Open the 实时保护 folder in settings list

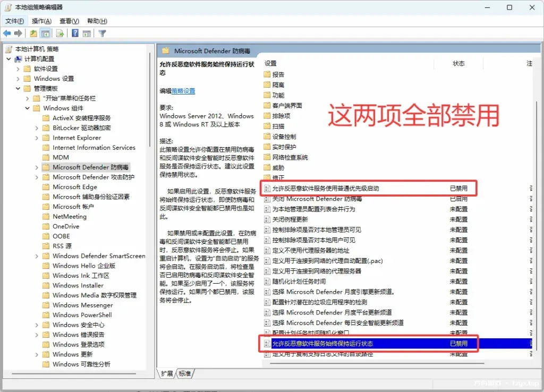pos(284,147)
